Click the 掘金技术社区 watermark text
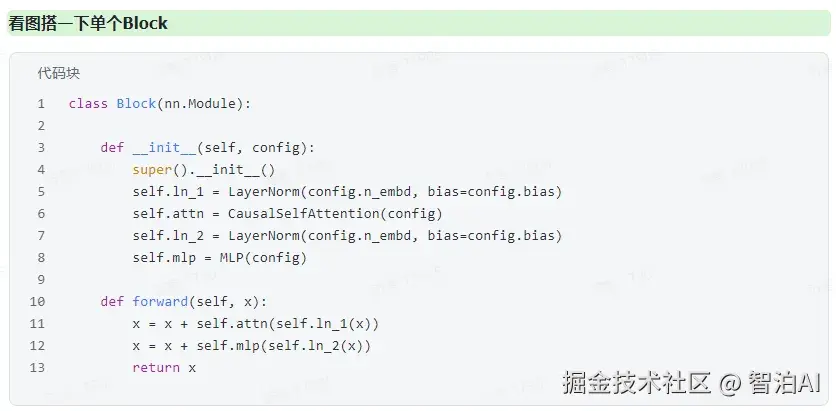Viewport: 836px width, 411px height. (637, 383)
